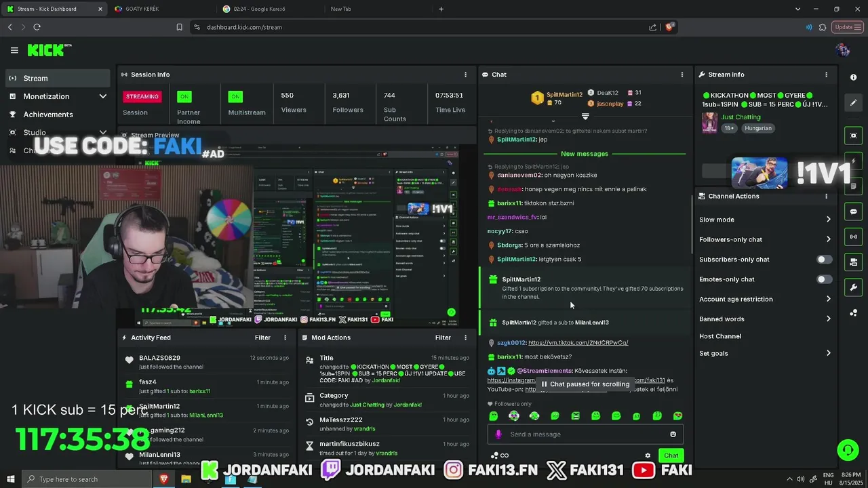Click the Brave shields icon in address bar
The width and height of the screenshot is (868, 488).
[669, 27]
